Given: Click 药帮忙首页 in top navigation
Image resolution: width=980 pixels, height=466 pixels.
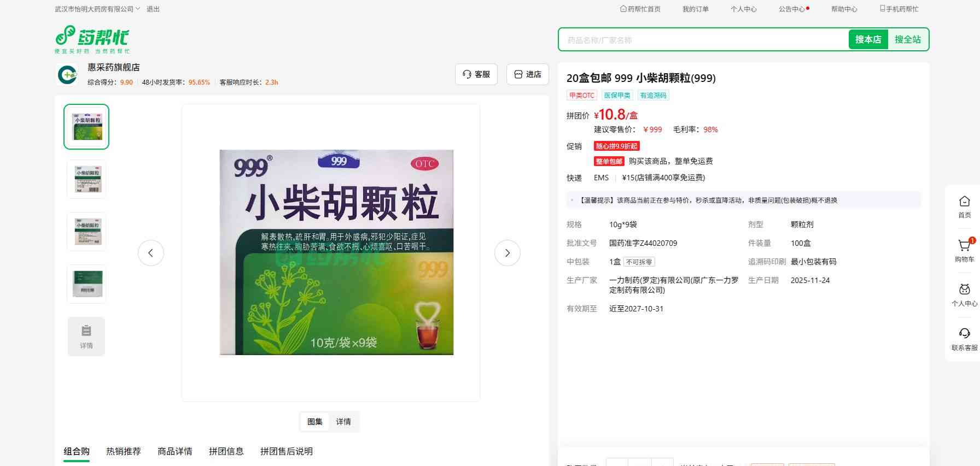Looking at the screenshot, I should (640, 9).
